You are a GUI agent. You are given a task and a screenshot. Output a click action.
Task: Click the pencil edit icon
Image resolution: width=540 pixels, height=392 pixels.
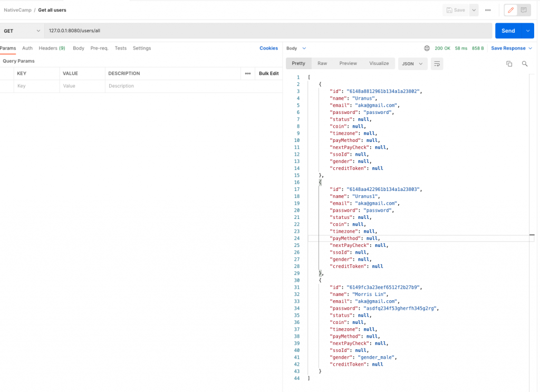(x=510, y=11)
